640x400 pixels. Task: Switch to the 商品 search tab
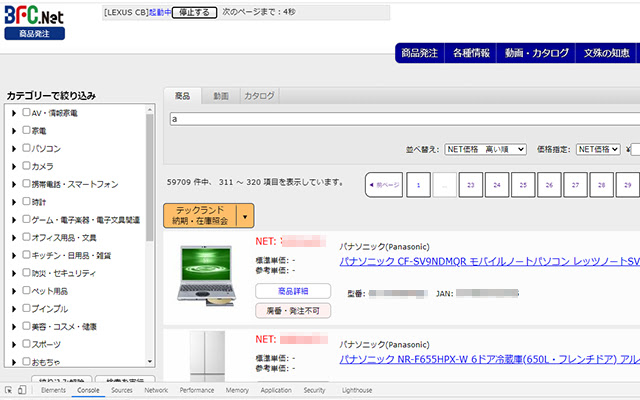[x=182, y=96]
